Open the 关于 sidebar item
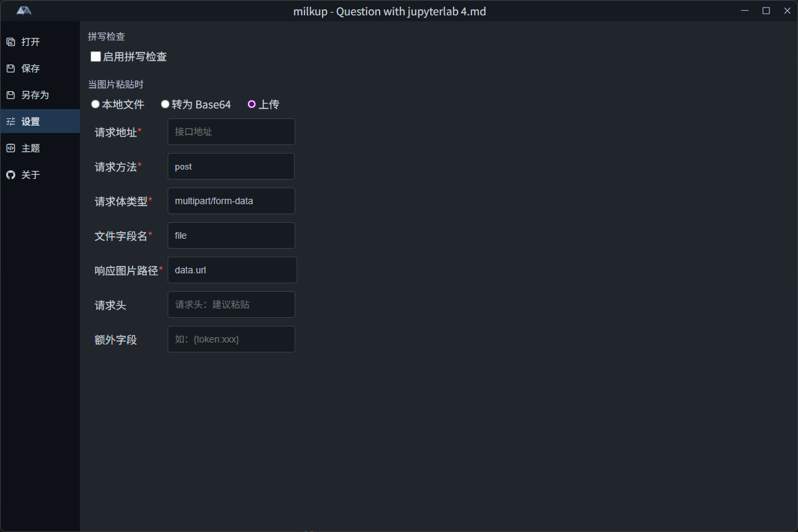The image size is (798, 532). coord(40,175)
